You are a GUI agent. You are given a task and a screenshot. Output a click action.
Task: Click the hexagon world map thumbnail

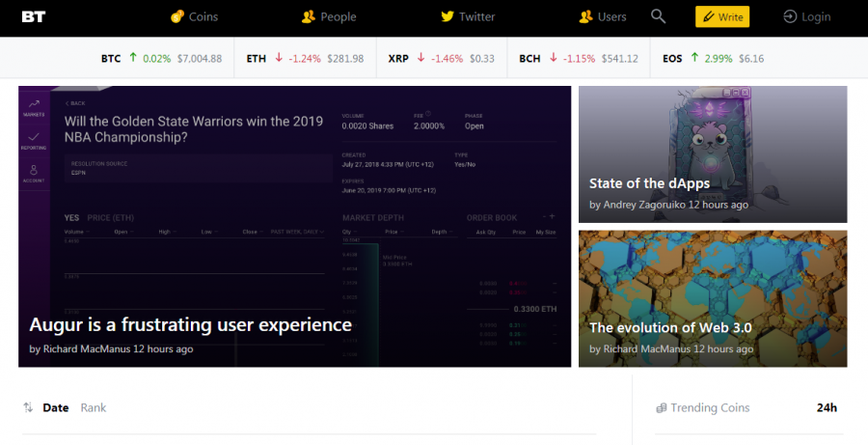(x=713, y=298)
